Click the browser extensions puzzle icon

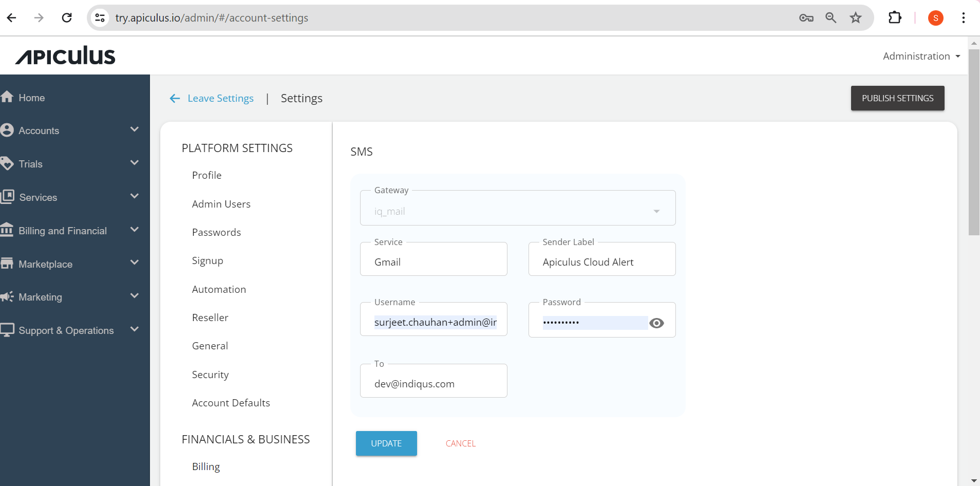click(x=895, y=17)
